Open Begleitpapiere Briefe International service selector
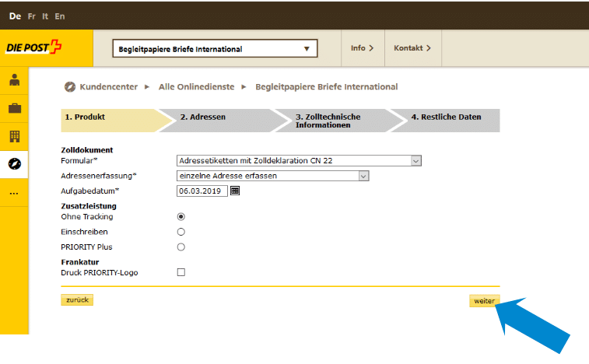Image resolution: width=589 pixels, height=364 pixels. [215, 49]
